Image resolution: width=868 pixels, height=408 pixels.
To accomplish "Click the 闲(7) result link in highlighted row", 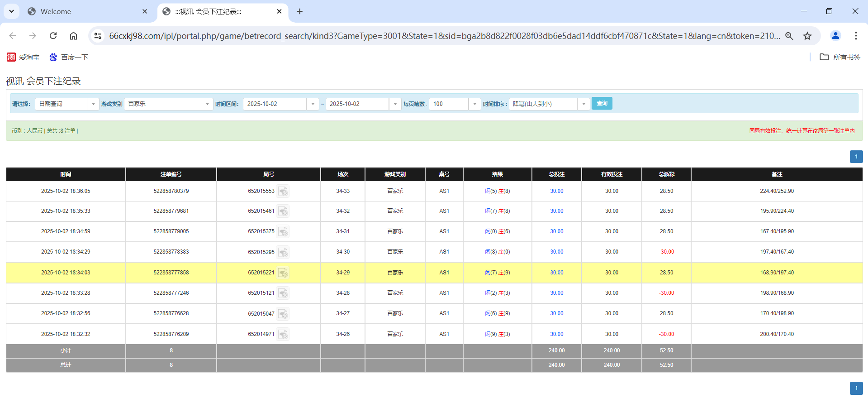I will click(x=490, y=273).
